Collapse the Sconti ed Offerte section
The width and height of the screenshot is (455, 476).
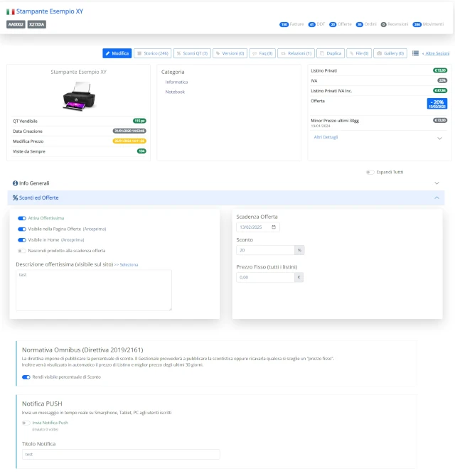click(x=225, y=198)
